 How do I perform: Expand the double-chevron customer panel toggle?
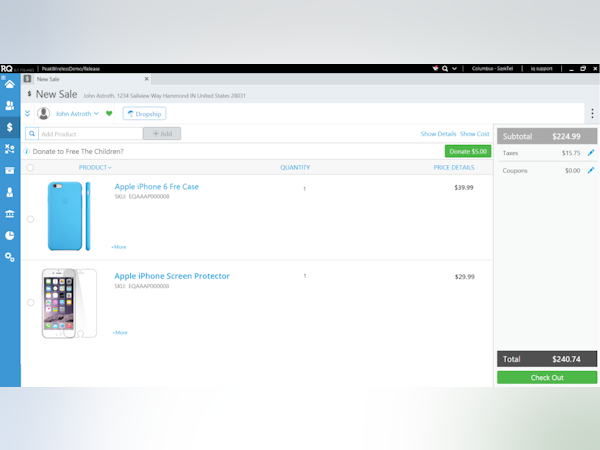pos(28,113)
